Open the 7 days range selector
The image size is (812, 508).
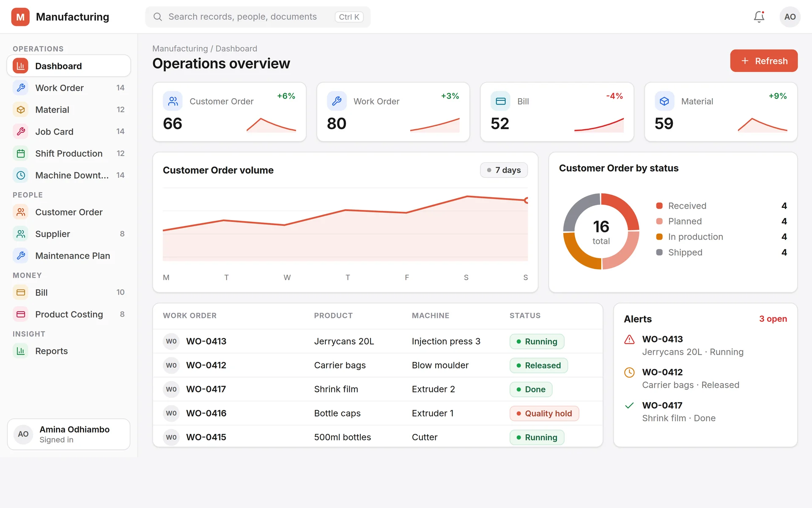point(504,170)
